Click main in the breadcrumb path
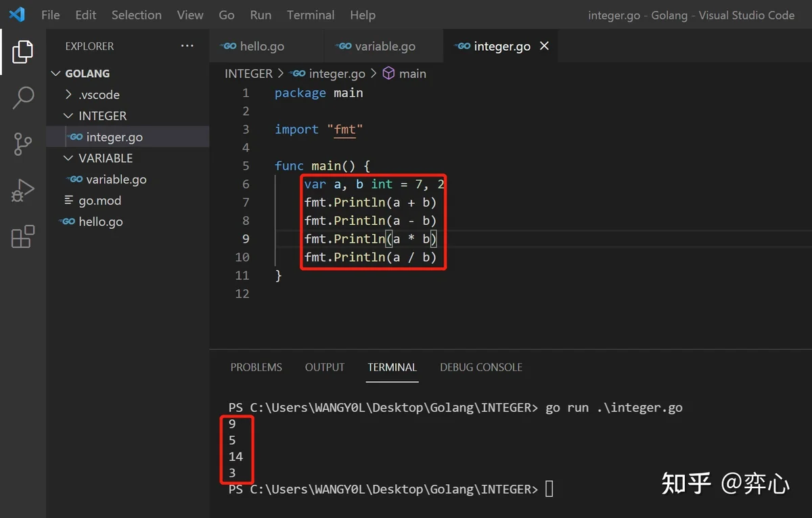This screenshot has width=812, height=518. (413, 73)
